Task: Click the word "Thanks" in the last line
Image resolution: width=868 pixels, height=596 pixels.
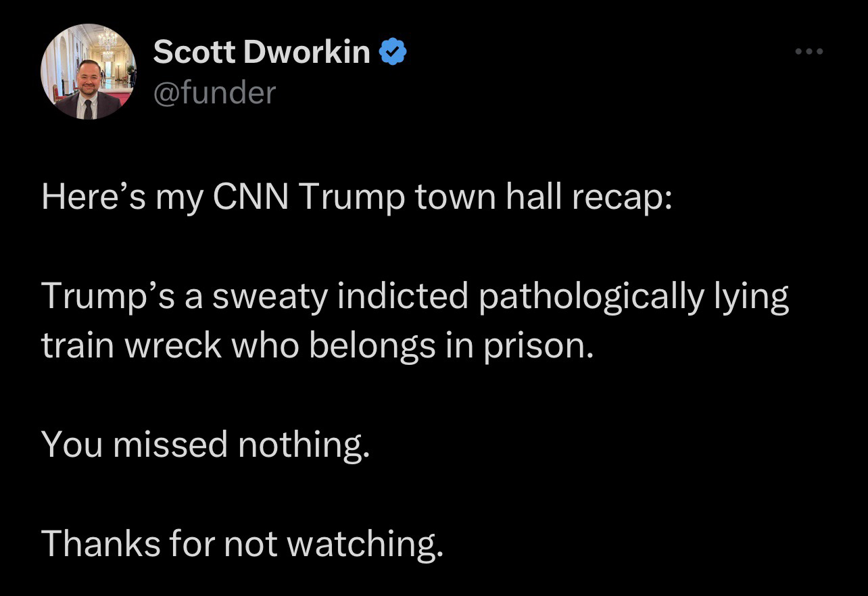Action: (91, 543)
